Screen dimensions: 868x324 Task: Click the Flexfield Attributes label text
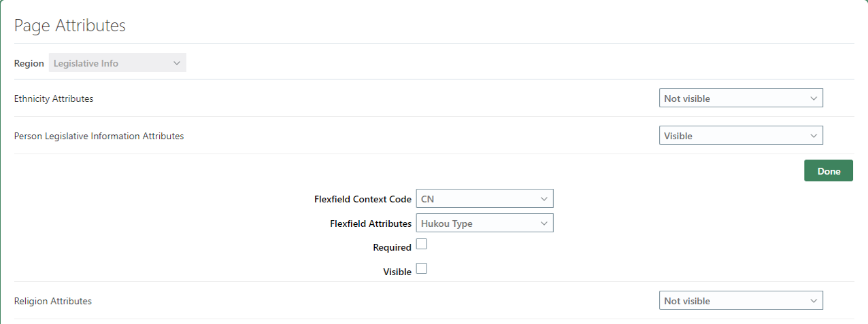pyautogui.click(x=371, y=223)
